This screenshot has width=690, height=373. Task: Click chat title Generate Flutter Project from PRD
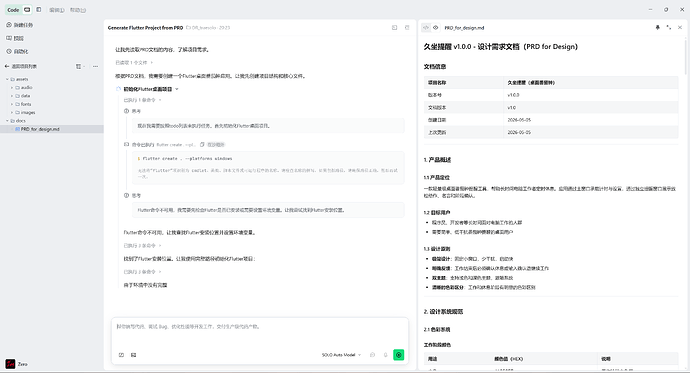[x=145, y=28]
